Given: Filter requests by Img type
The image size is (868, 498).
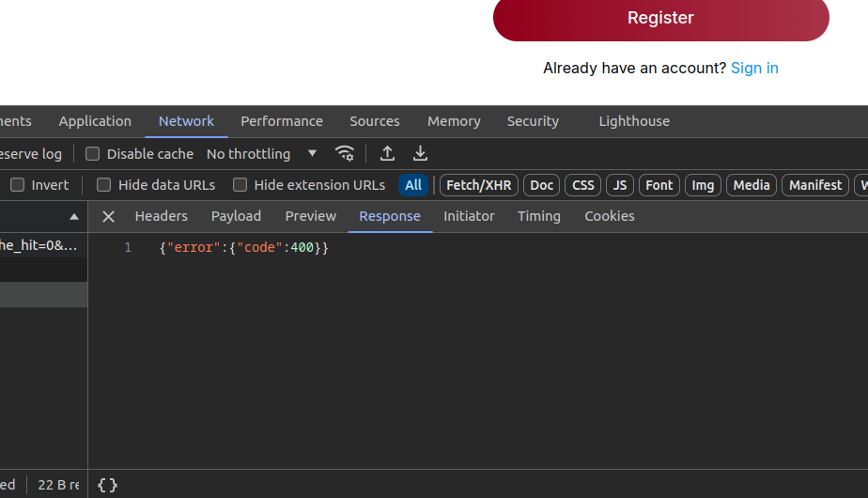Looking at the screenshot, I should coord(703,185).
